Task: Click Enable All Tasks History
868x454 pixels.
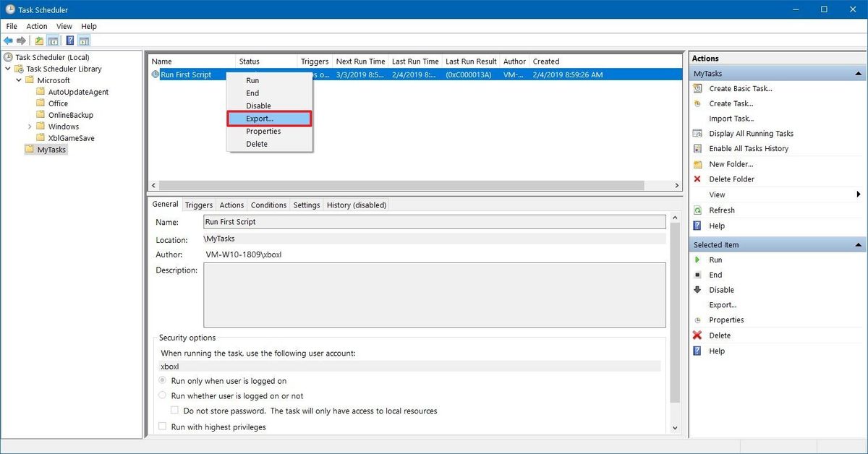Action: [749, 148]
